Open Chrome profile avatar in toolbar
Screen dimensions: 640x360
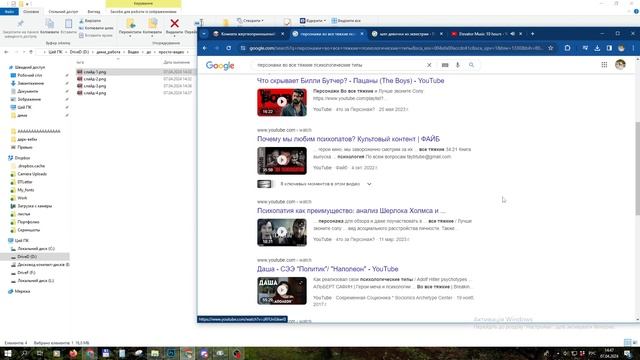621,48
